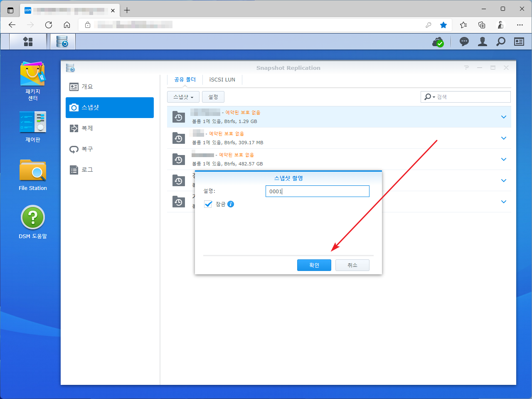The height and width of the screenshot is (399, 532).
Task: Cancel with the 취소 button
Action: click(x=352, y=265)
